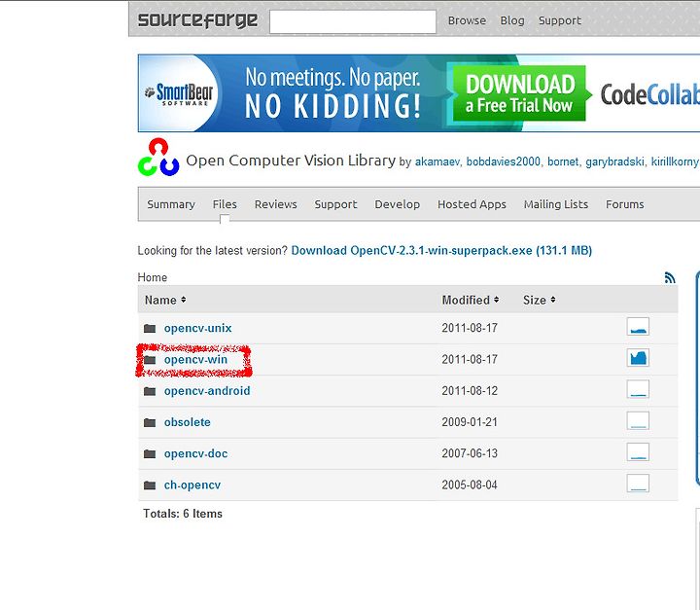Click the obsolete folder icon
The image size is (700, 610).
150,422
